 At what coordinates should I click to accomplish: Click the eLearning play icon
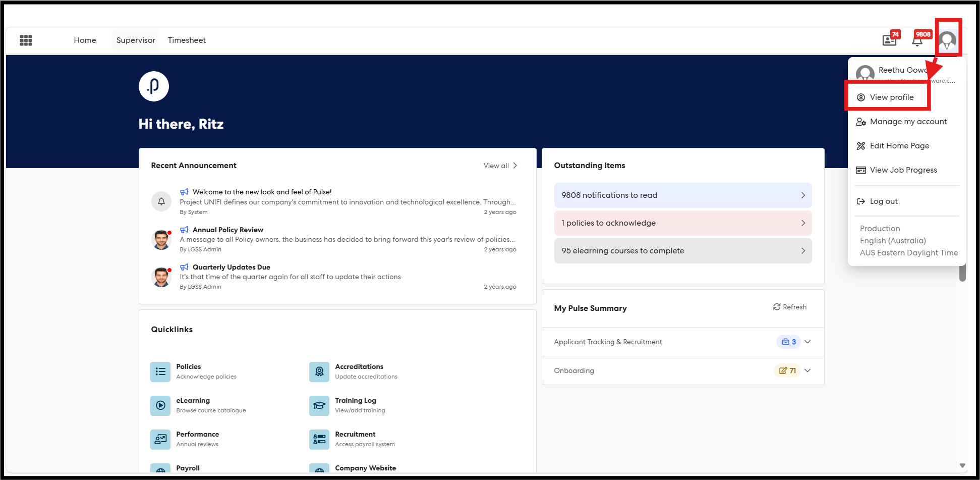(160, 406)
